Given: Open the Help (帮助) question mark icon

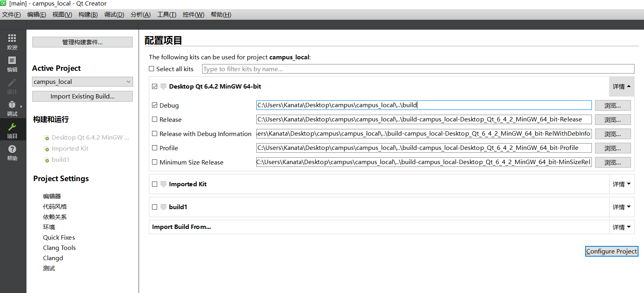Looking at the screenshot, I should (x=12, y=149).
